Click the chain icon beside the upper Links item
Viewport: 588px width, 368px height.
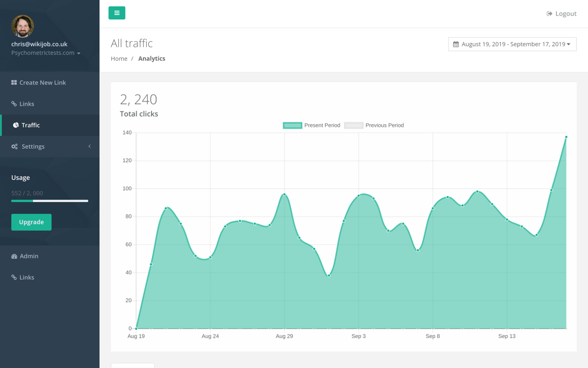coord(14,104)
